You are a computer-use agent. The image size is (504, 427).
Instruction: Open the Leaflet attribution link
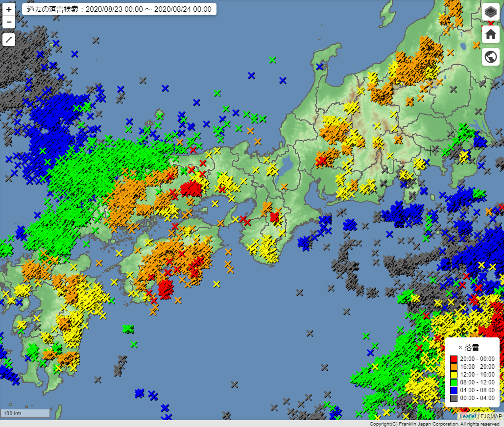[467, 416]
